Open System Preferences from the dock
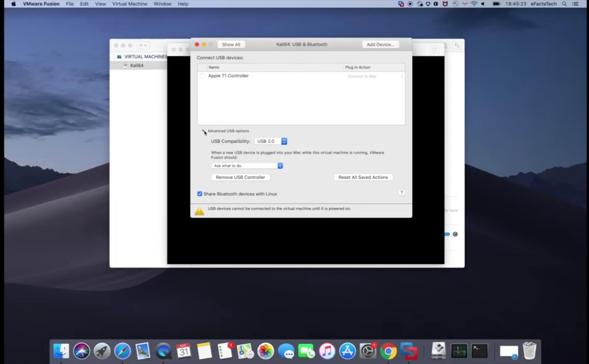This screenshot has width=589, height=364. point(368,351)
